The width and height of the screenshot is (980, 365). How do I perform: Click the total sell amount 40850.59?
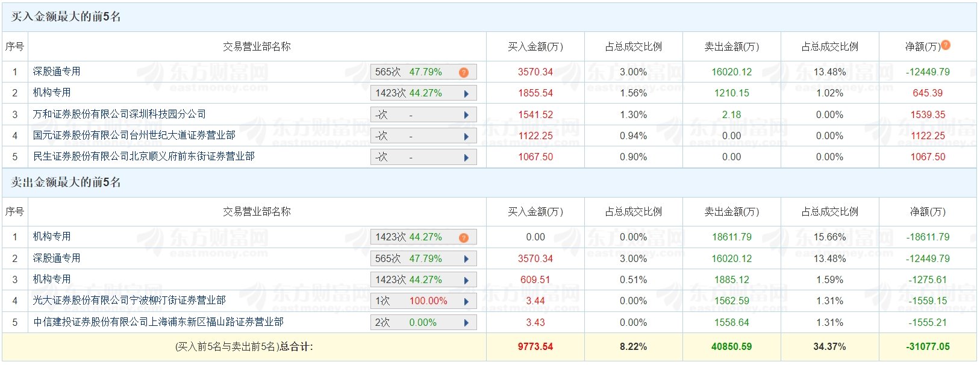[732, 347]
